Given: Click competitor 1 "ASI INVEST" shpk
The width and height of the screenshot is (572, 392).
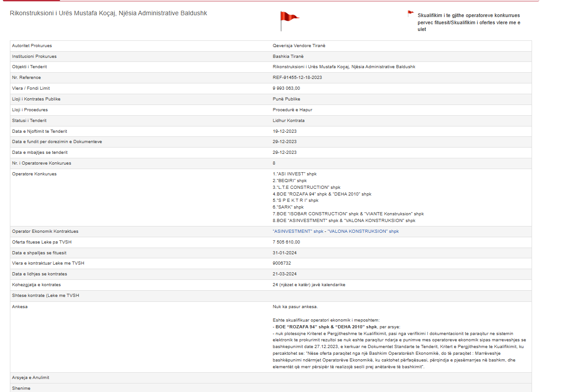Looking at the screenshot, I should click(x=295, y=174).
